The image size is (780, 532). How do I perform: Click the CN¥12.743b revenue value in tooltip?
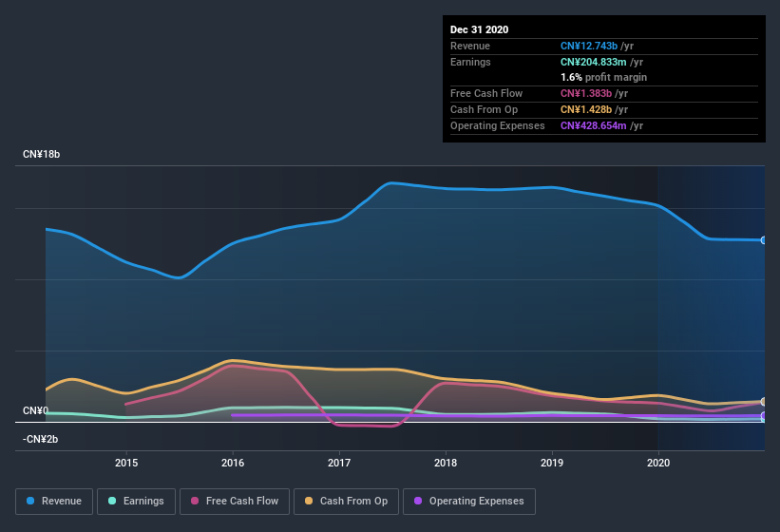[587, 46]
